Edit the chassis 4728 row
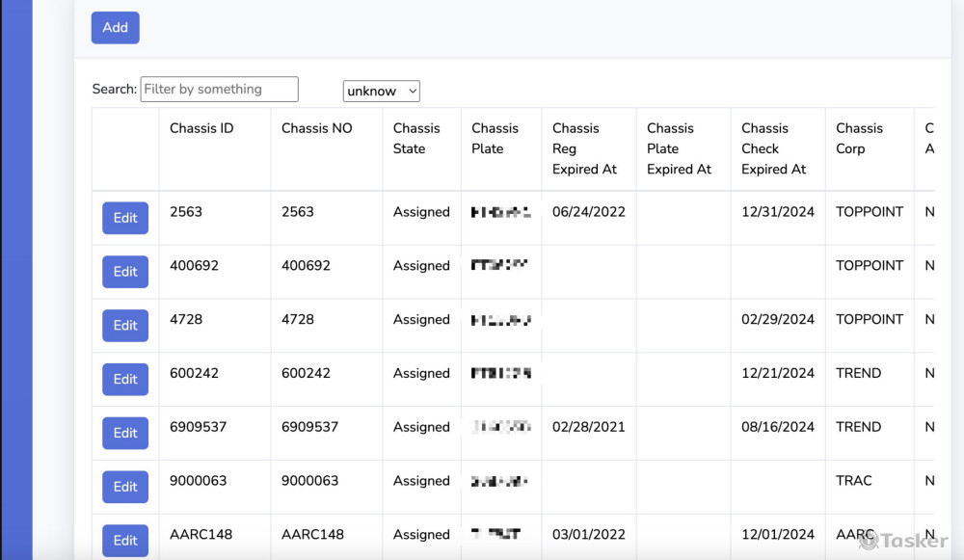The height and width of the screenshot is (560, 964). point(125,326)
